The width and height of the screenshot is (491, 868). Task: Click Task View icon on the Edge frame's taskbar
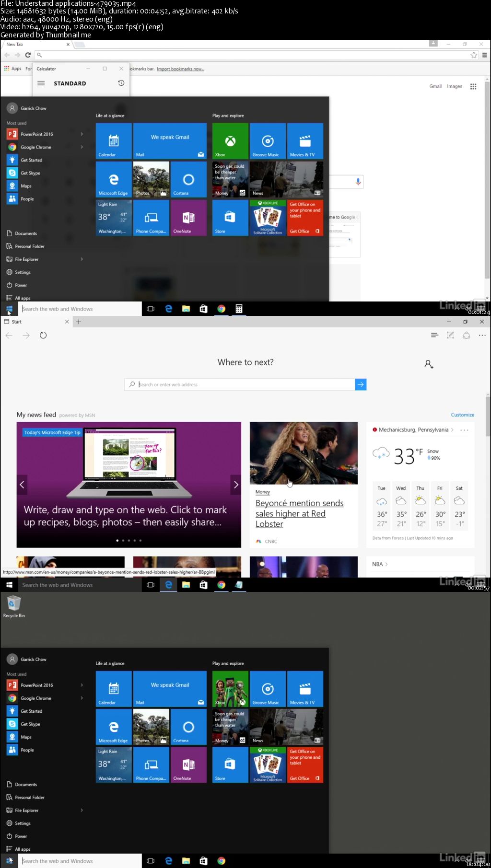point(151,585)
